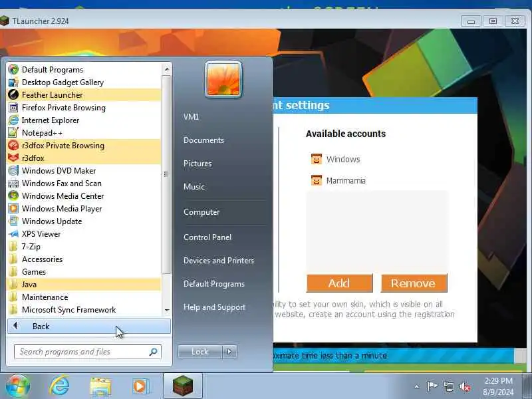Click the orange Remove account button

414,283
